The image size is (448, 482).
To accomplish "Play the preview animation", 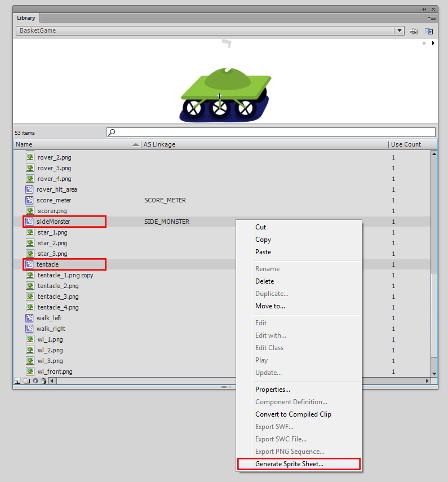I will 433,43.
